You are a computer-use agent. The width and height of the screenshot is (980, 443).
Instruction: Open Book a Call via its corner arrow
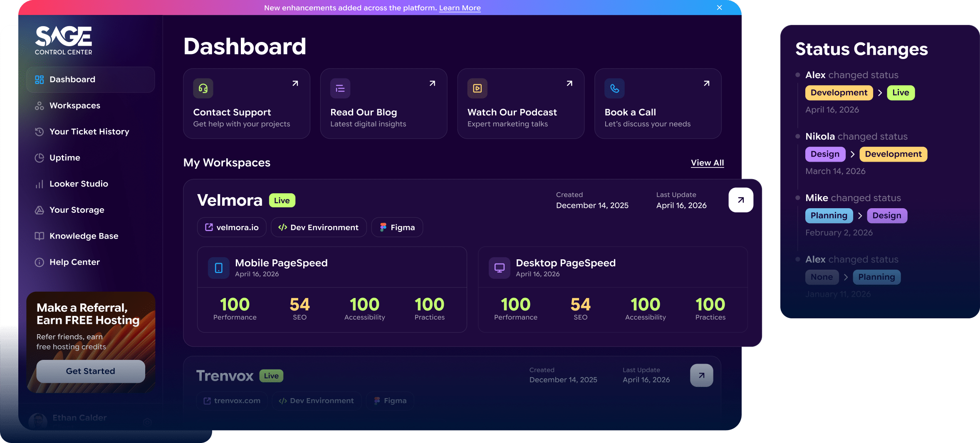707,84
